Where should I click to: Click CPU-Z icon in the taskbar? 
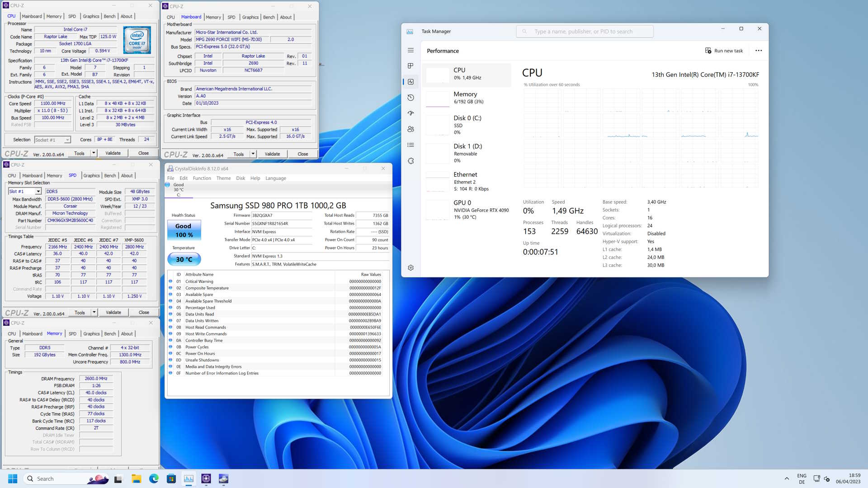coord(206,479)
